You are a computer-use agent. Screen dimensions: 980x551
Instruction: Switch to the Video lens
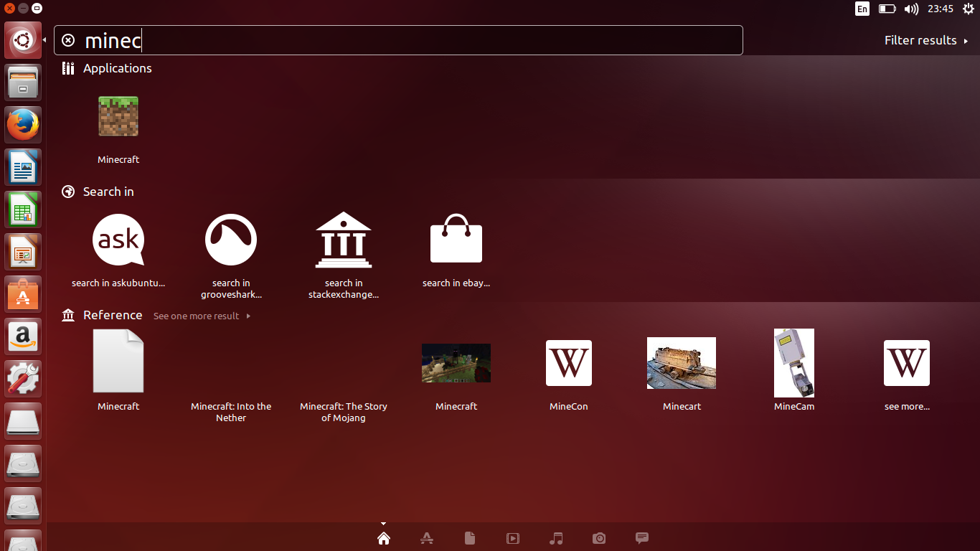point(513,538)
